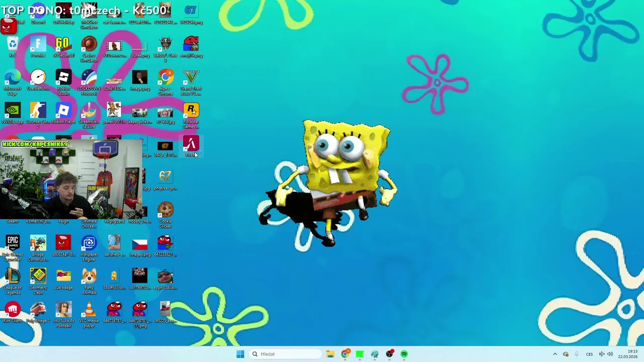Select the emoji1k.png image file
The width and height of the screenshot is (644, 362).
pos(191,47)
